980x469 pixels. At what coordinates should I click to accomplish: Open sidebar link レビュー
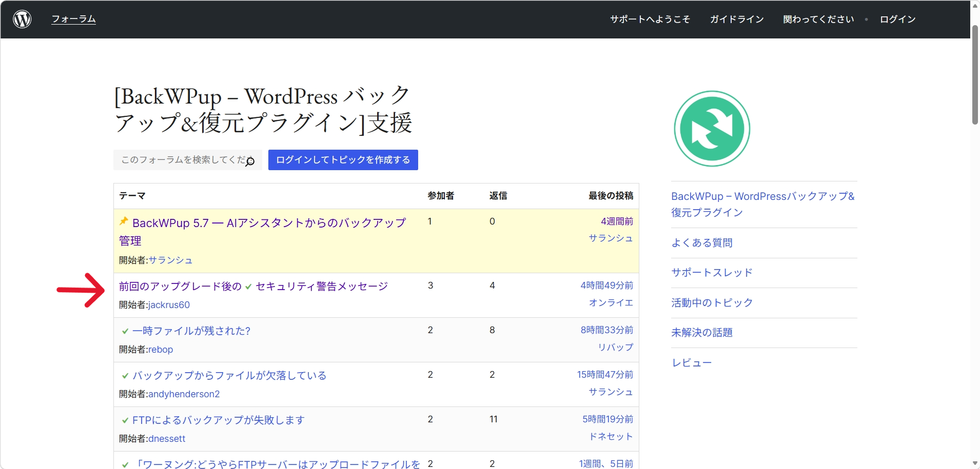(692, 363)
